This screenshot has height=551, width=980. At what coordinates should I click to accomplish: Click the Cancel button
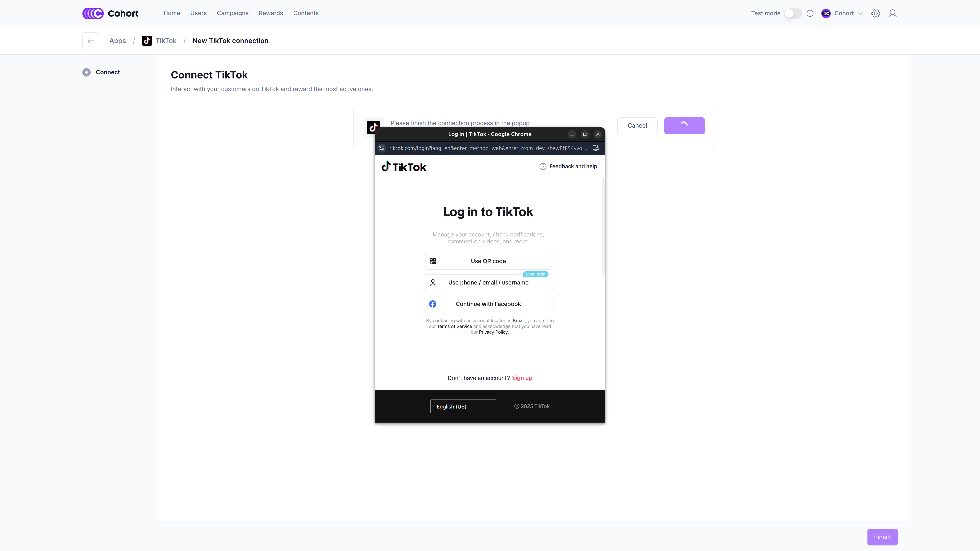pos(637,126)
